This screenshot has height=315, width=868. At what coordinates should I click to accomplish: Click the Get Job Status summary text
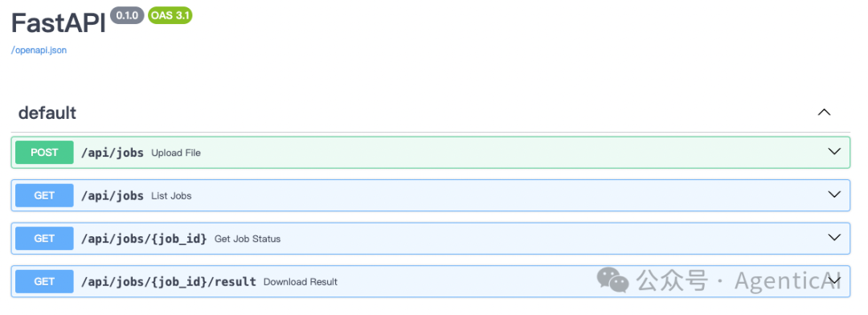click(248, 239)
